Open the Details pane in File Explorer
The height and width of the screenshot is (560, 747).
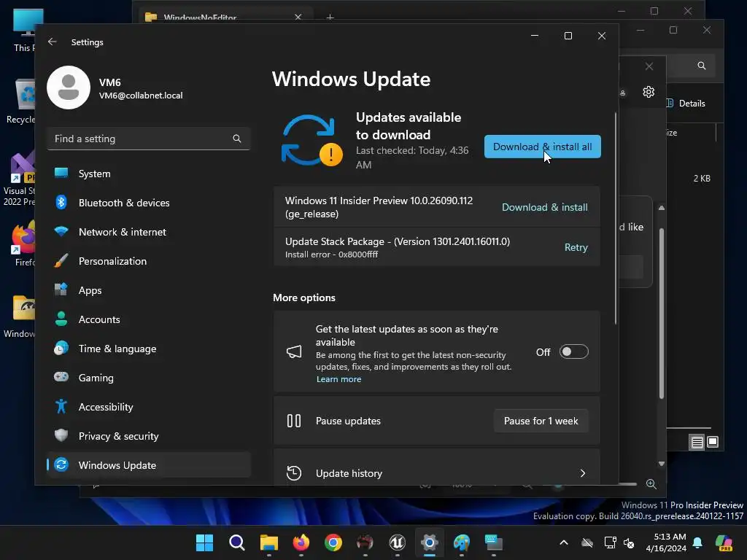[686, 104]
